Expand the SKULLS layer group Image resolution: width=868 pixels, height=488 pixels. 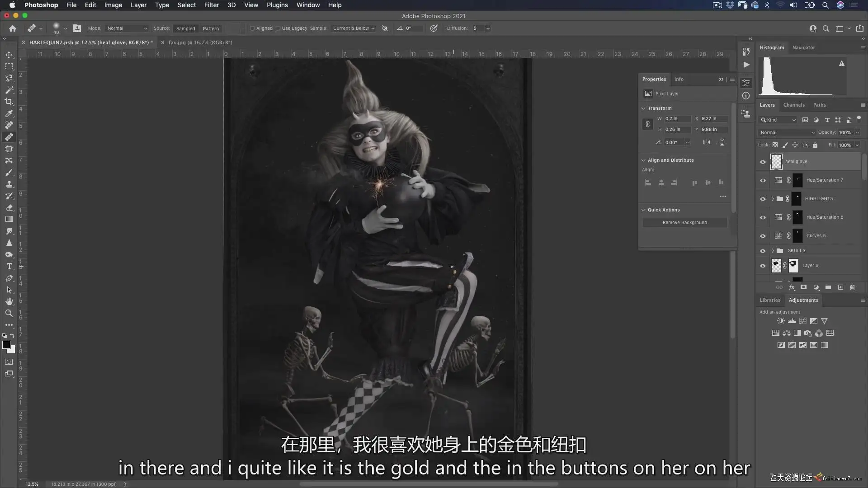[773, 251]
